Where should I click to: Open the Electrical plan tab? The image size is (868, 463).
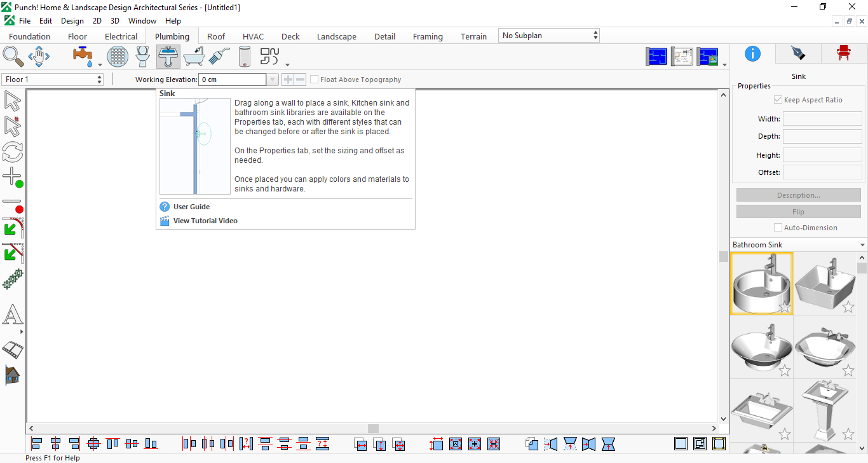121,36
